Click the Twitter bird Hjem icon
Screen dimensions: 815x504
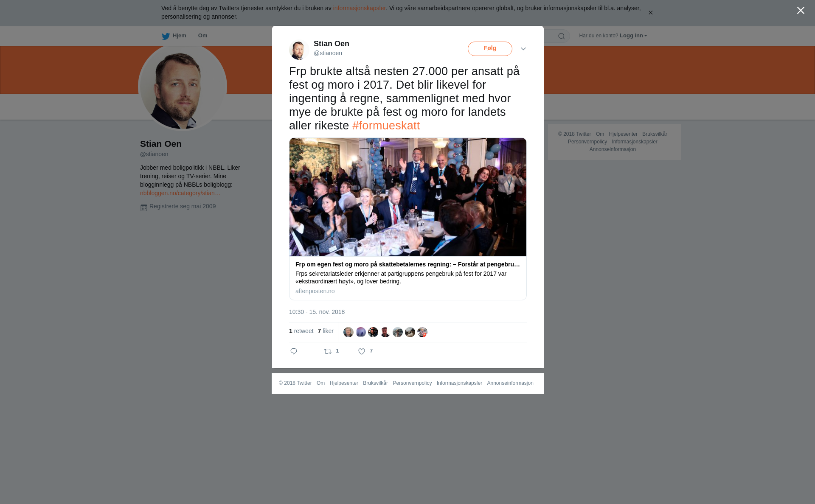click(166, 36)
